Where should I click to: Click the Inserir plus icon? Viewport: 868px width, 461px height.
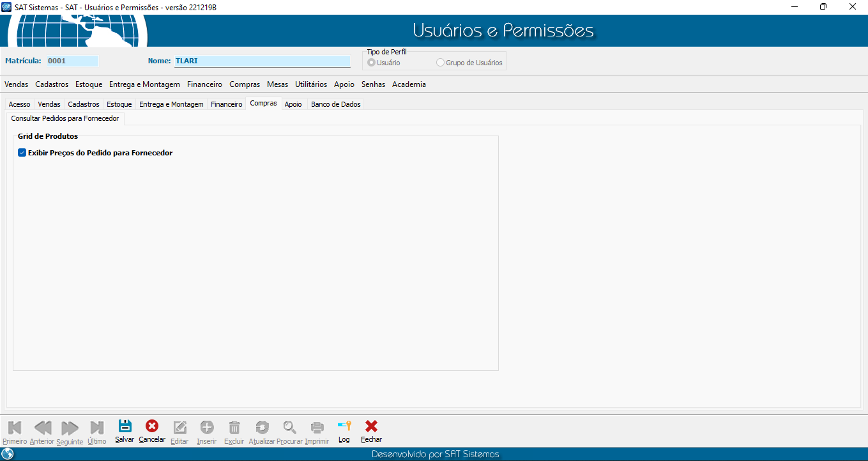coord(207,427)
